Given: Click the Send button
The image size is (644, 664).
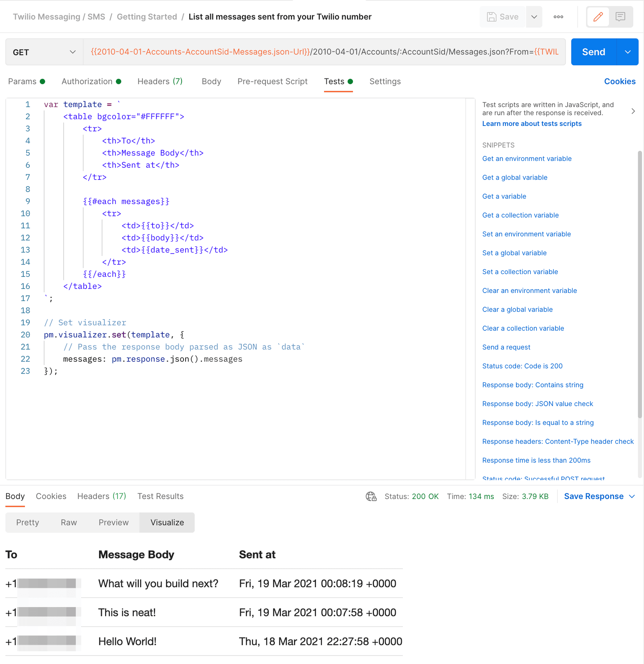Looking at the screenshot, I should coord(593,52).
